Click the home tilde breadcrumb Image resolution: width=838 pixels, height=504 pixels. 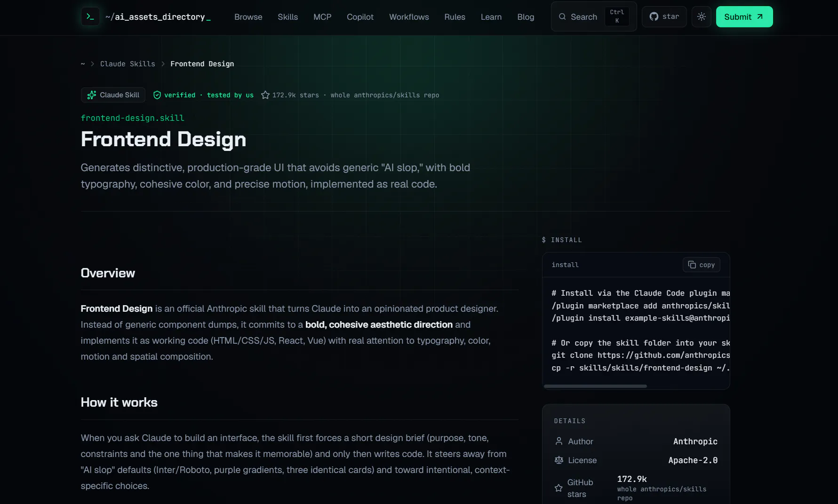(83, 64)
